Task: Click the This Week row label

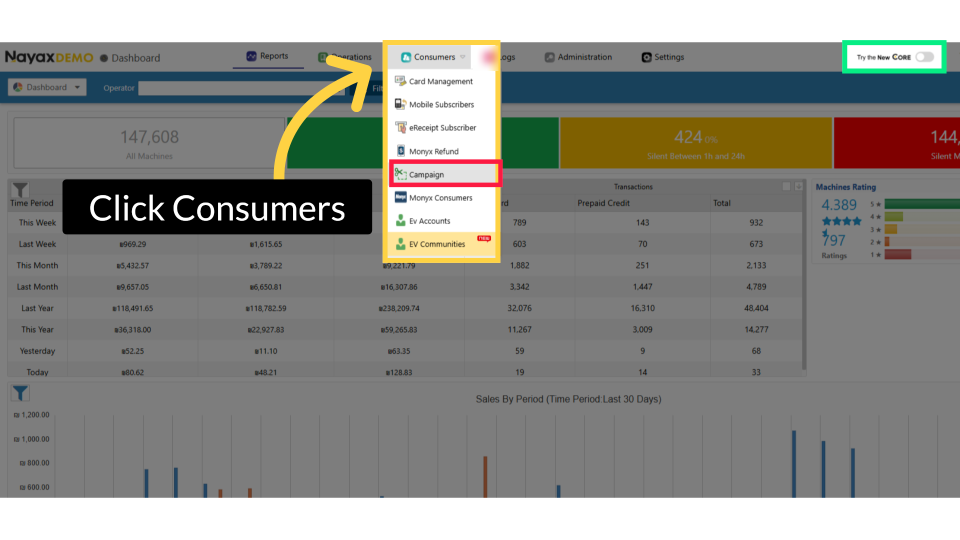Action: [37, 223]
